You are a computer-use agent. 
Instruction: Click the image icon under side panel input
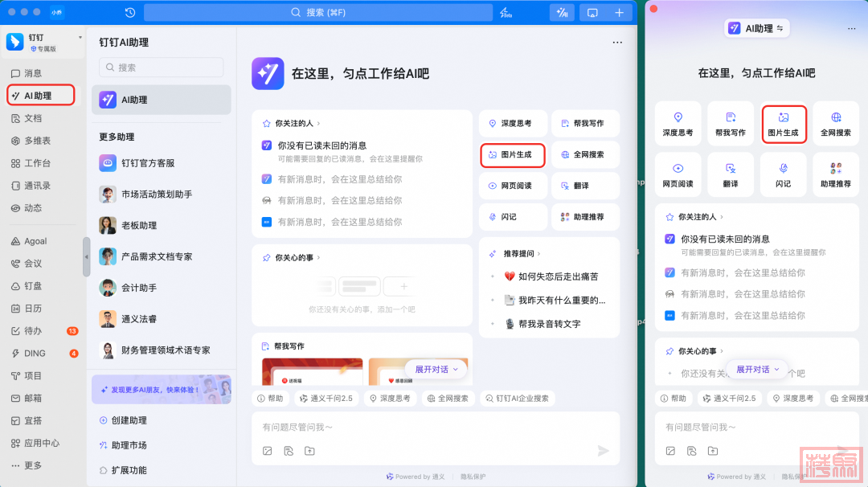(x=670, y=451)
